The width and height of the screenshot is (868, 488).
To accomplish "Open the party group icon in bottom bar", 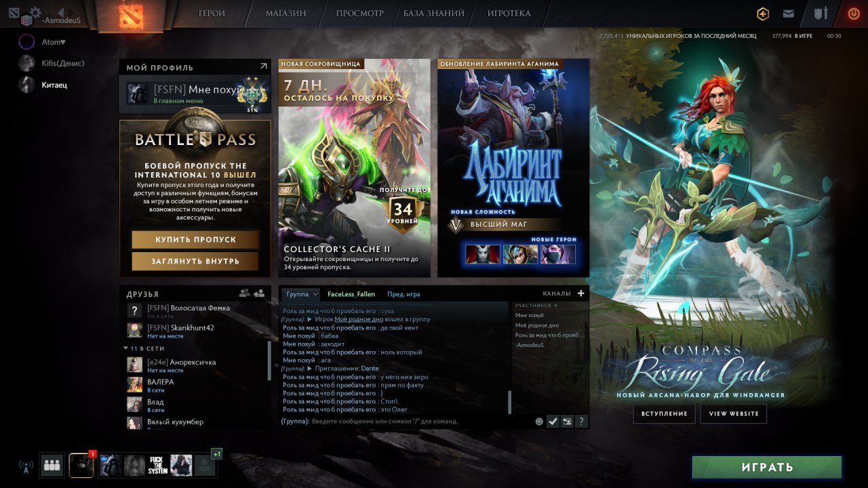I will (52, 466).
